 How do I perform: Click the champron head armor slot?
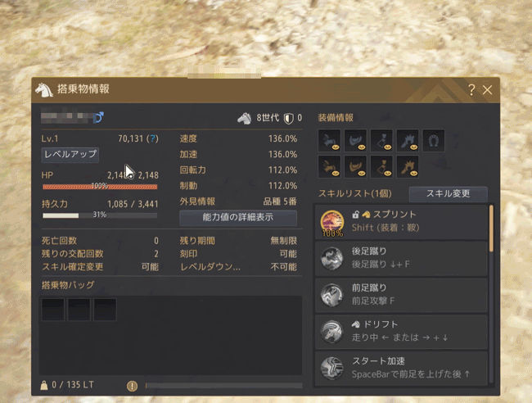pyautogui.click(x=408, y=140)
